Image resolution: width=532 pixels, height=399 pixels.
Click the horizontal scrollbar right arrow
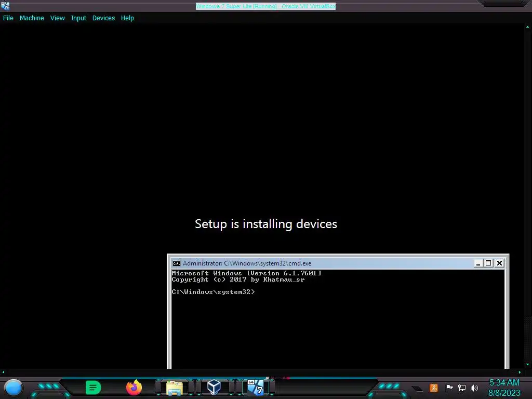(520, 372)
